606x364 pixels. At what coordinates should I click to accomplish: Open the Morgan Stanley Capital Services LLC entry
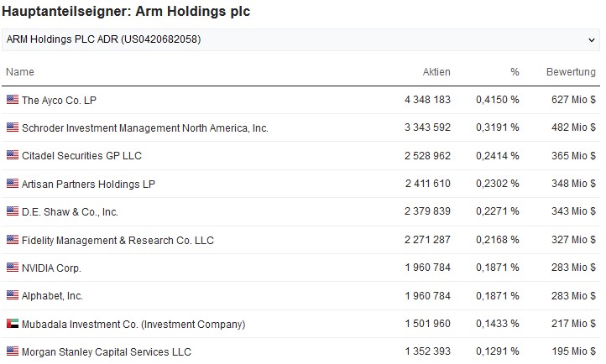coord(107,351)
